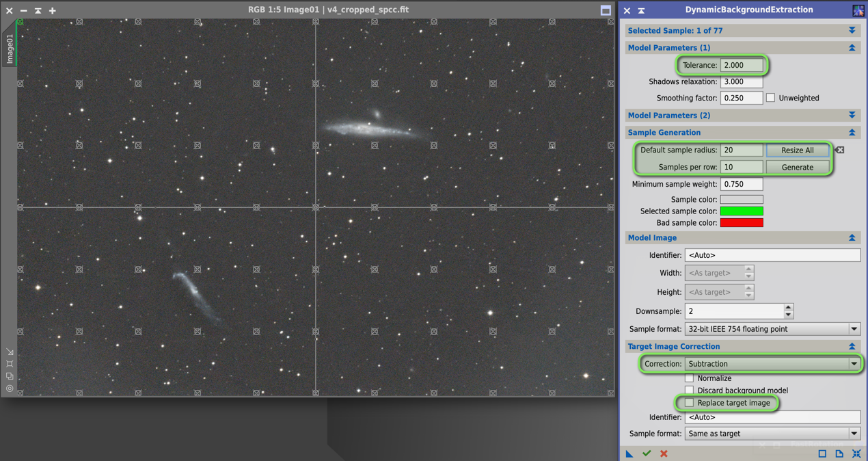Select the green sample marker at image top-left

pos(20,22)
